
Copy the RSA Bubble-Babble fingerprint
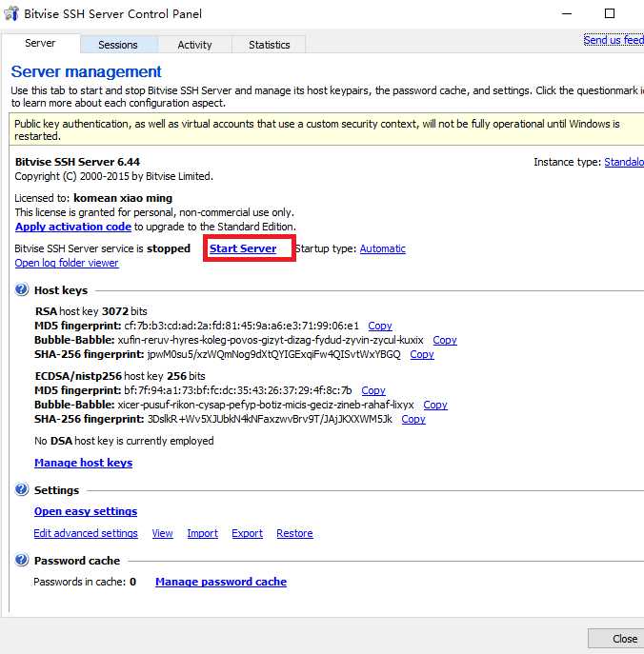pyautogui.click(x=445, y=340)
